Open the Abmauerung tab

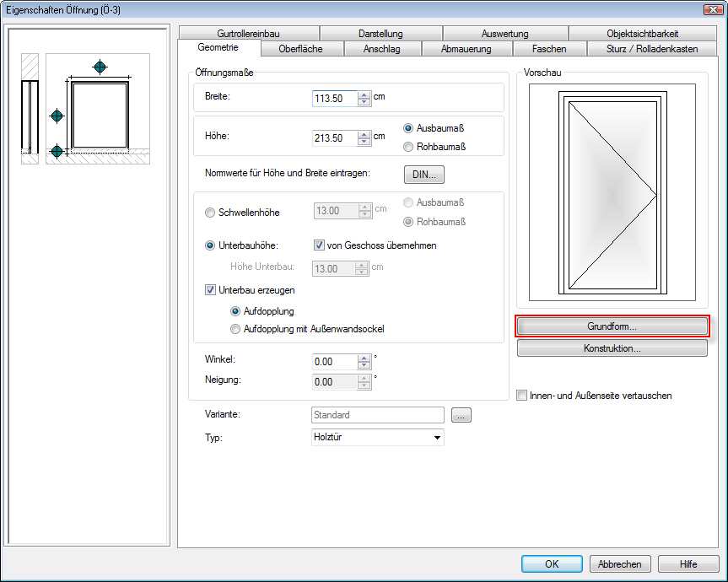[x=466, y=49]
